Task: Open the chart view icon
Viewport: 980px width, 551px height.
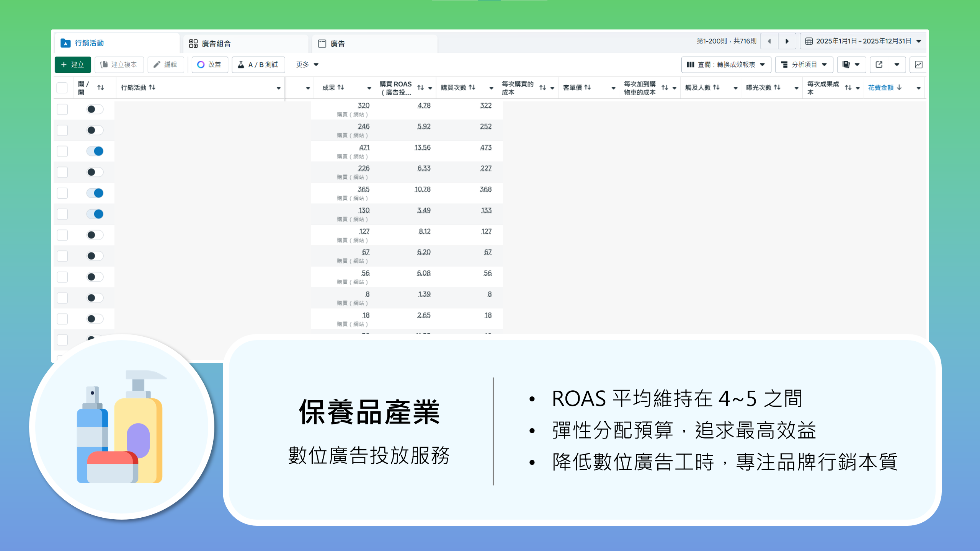Action: coord(918,65)
